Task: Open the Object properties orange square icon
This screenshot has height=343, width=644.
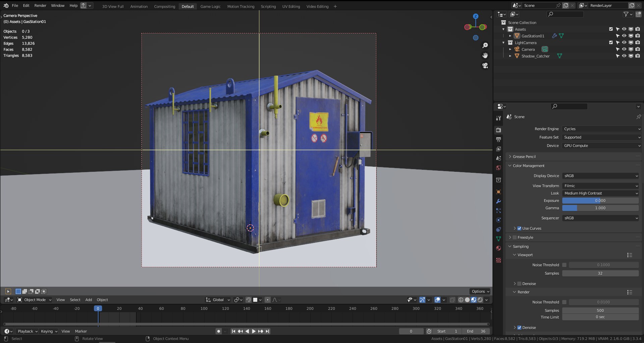Action: point(498,192)
